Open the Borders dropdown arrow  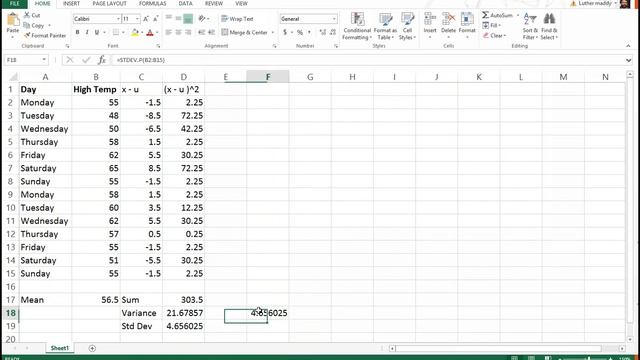(x=123, y=32)
